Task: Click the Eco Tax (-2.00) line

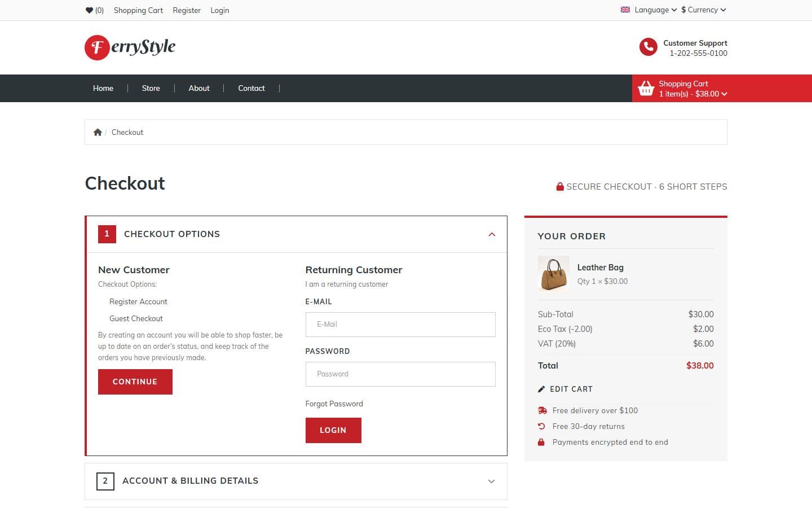Action: coord(626,329)
